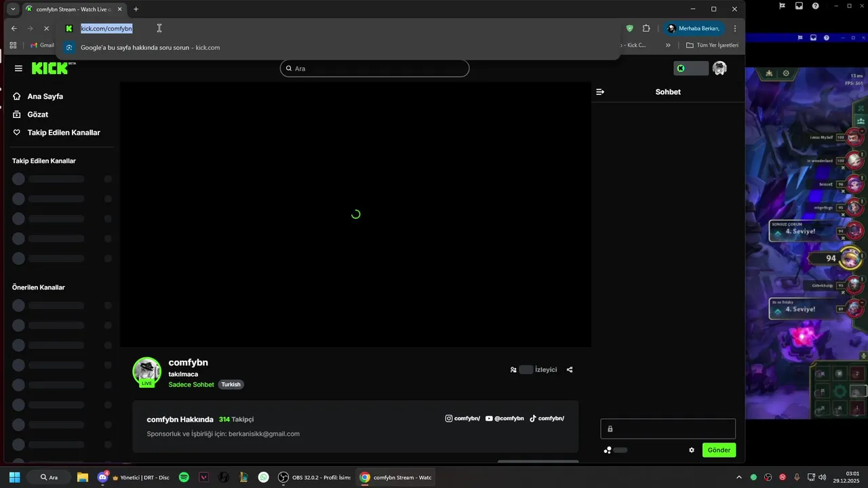
Task: Share the comfybn stream
Action: point(570,370)
